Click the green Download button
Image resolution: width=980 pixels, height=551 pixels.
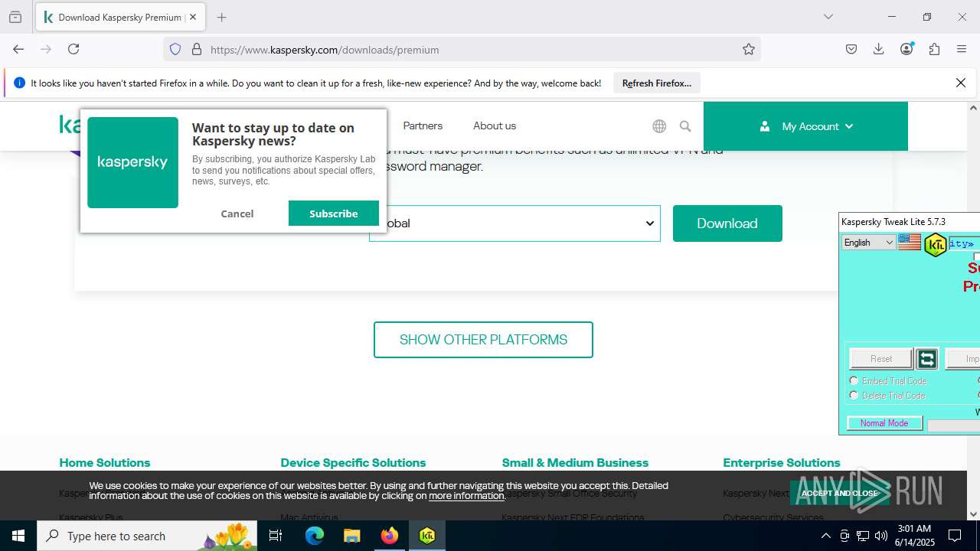tap(727, 223)
